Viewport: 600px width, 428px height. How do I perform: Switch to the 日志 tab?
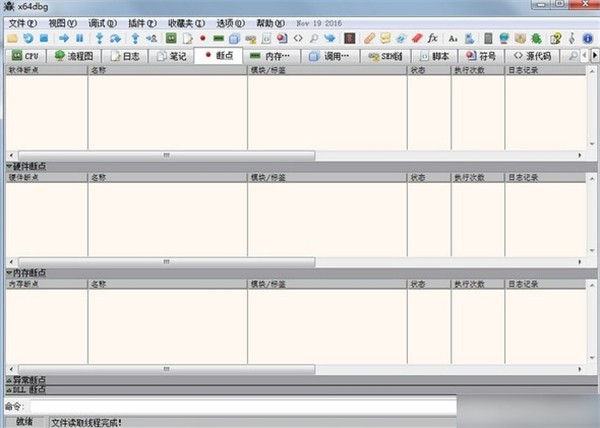[x=125, y=56]
